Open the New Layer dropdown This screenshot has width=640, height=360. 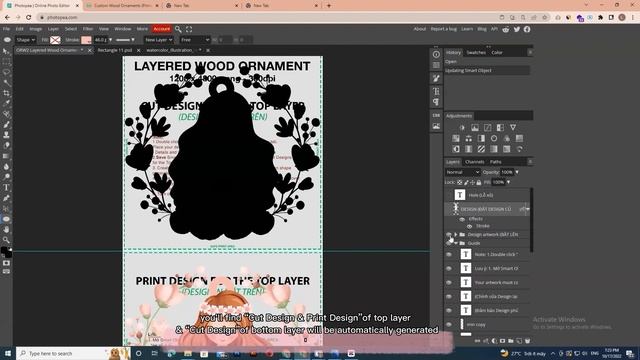(158, 40)
